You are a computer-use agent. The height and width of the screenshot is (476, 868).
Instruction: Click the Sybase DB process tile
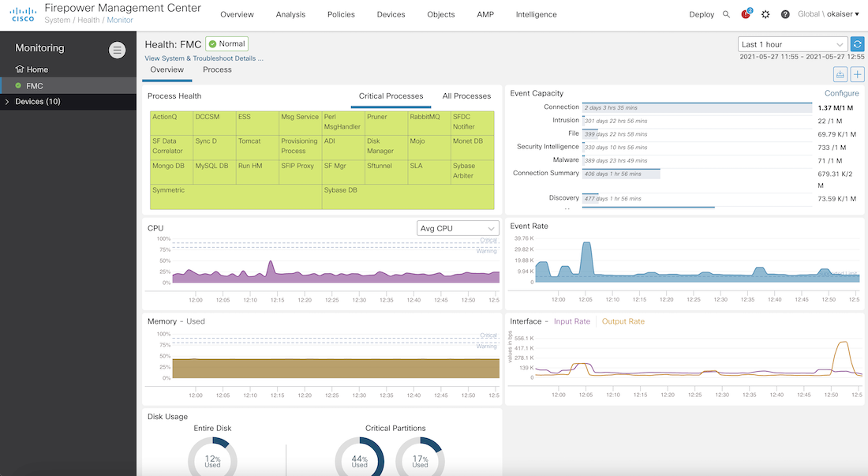point(408,197)
